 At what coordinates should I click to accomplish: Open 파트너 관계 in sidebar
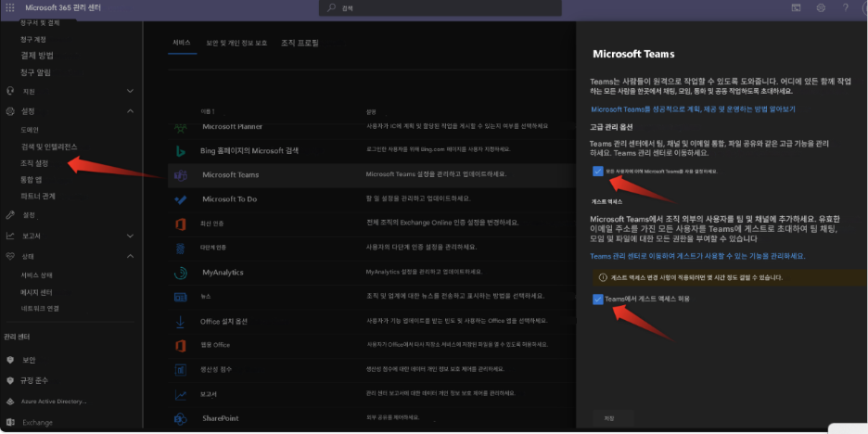point(38,196)
